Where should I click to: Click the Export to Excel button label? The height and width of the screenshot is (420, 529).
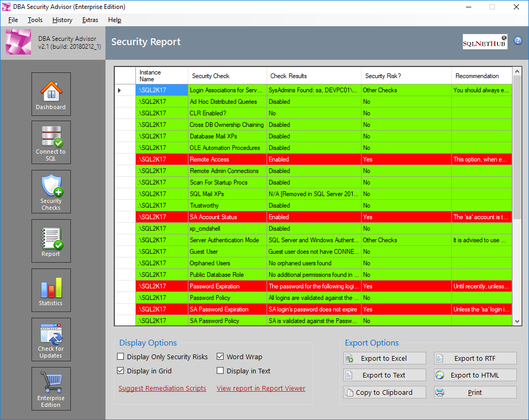pyautogui.click(x=384, y=358)
